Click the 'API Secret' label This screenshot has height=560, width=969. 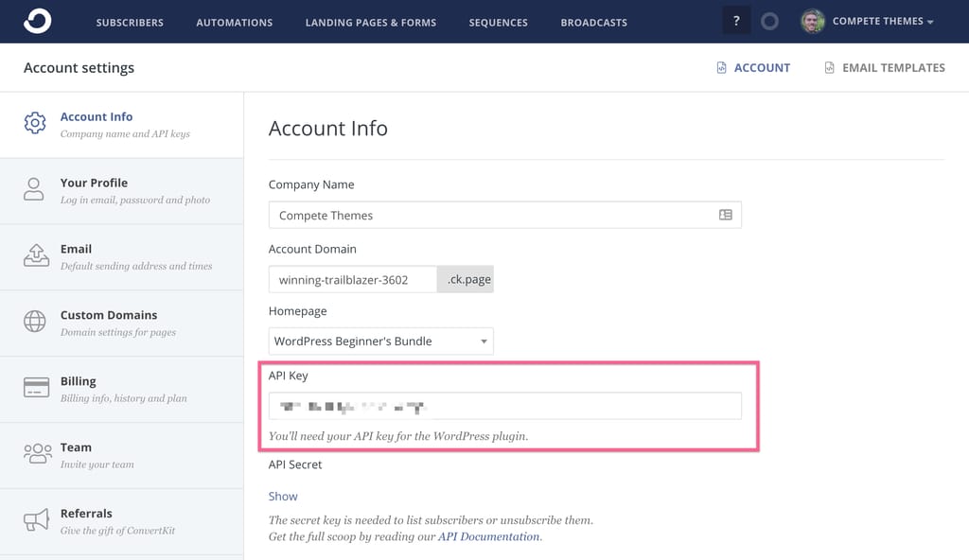click(x=295, y=464)
